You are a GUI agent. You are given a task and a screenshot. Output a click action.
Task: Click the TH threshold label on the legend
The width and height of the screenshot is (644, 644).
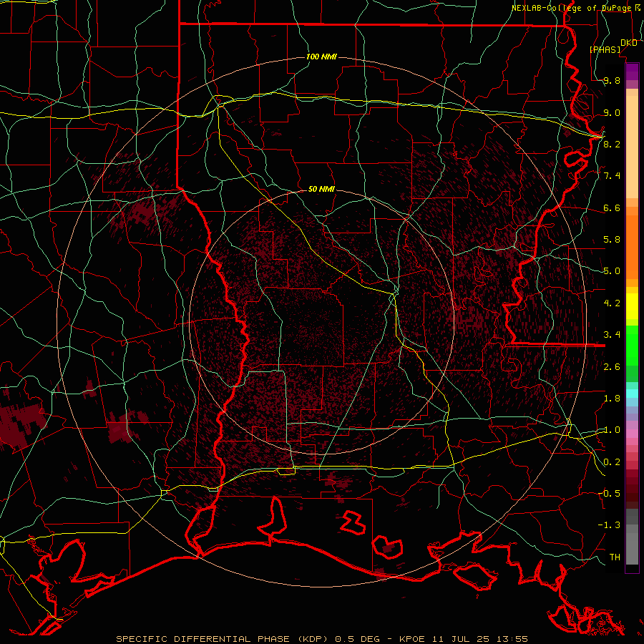[615, 557]
